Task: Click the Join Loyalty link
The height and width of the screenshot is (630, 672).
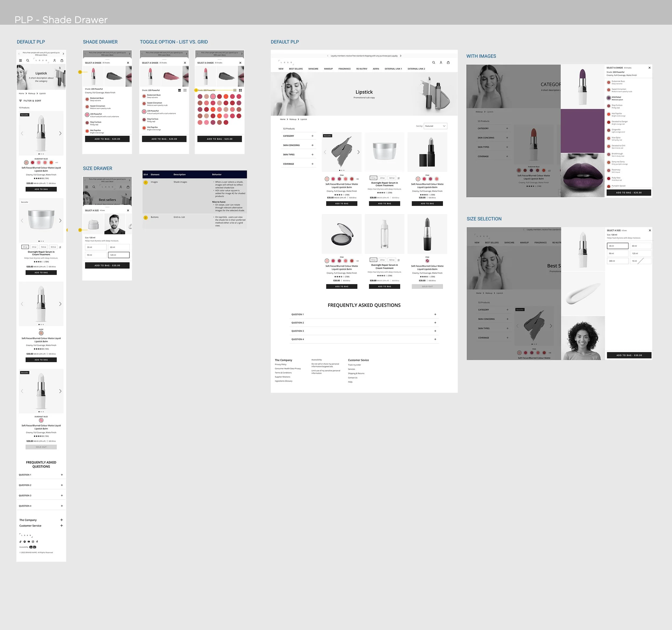Action: [392, 56]
